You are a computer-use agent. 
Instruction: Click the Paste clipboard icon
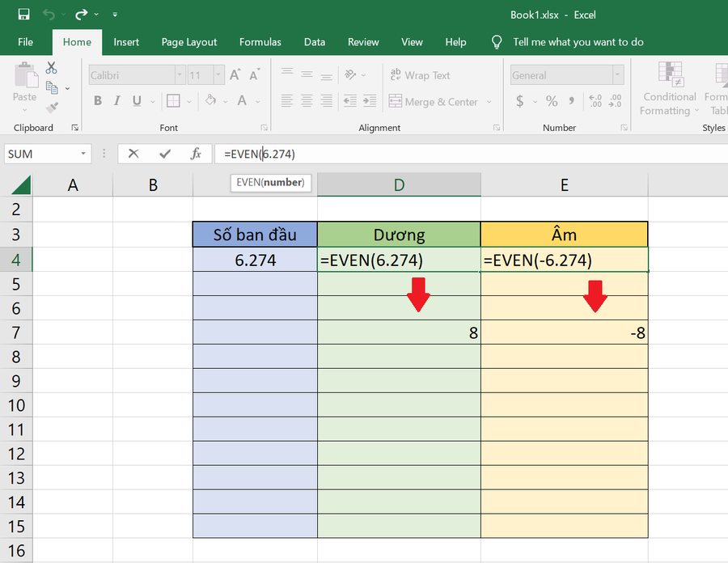(25, 75)
